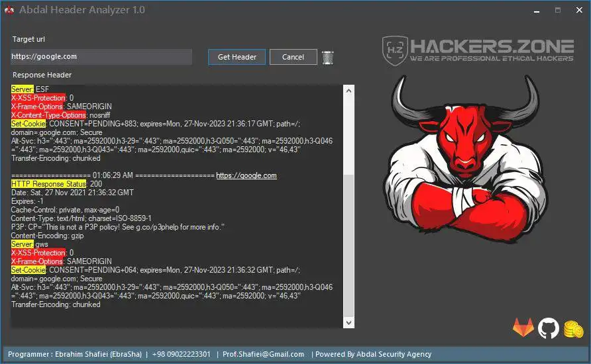Maximize the Abdal Header Analyzer window

click(558, 10)
